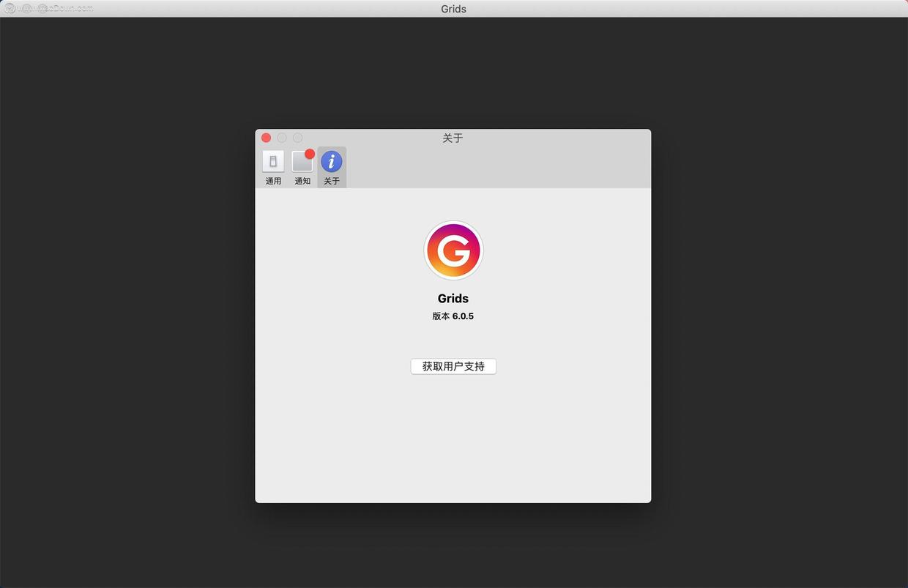Click the zoom window button
908x588 pixels.
tap(297, 138)
